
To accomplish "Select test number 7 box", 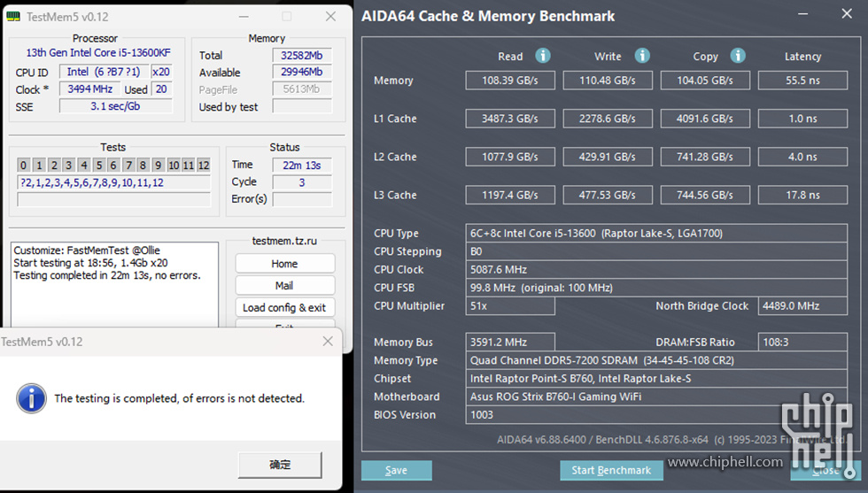I will pyautogui.click(x=128, y=165).
